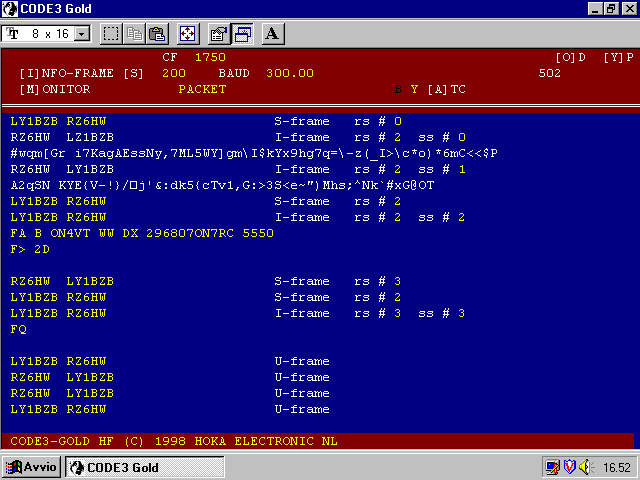Click the Font 'A' toolbar icon

tap(273, 34)
